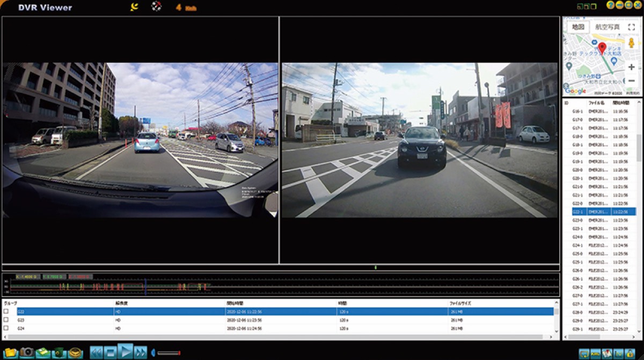Drop Street View pegman on map
The height and width of the screenshot is (360, 644).
(631, 43)
